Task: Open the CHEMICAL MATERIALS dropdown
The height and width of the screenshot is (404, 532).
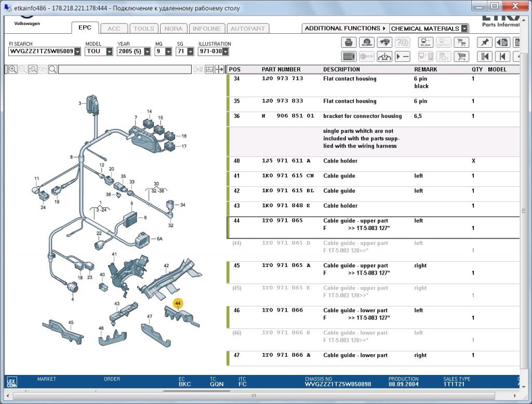Action: [464, 29]
